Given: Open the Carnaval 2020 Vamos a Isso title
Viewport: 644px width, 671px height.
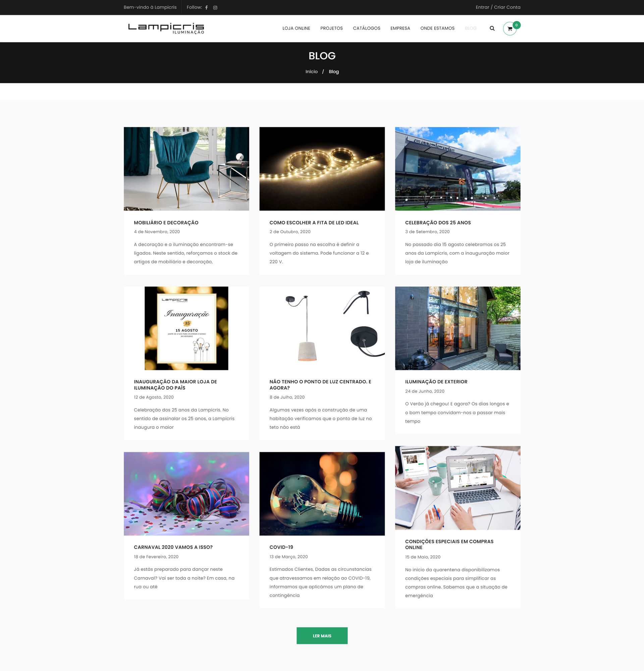Looking at the screenshot, I should coord(173,547).
